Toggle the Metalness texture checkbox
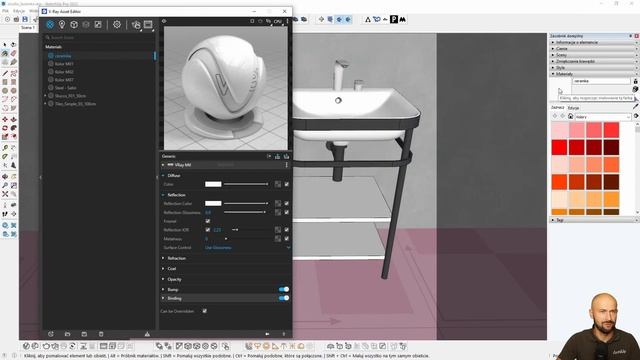Image resolution: width=640 pixels, height=360 pixels. click(287, 239)
